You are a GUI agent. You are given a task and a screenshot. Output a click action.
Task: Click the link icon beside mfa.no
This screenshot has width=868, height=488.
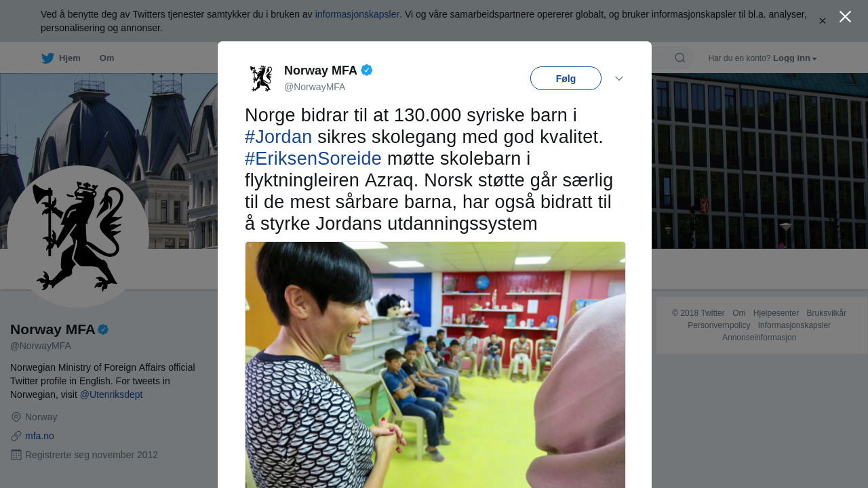16,436
